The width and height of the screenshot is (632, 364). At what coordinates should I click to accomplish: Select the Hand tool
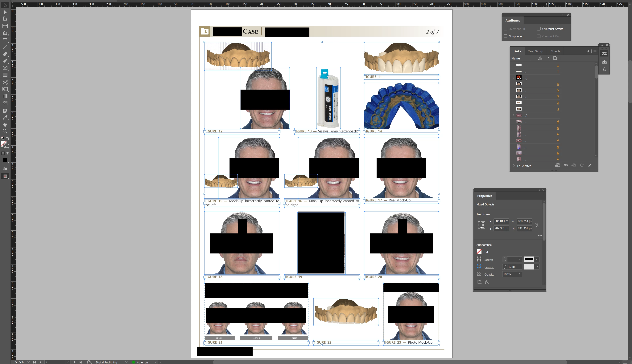5,124
